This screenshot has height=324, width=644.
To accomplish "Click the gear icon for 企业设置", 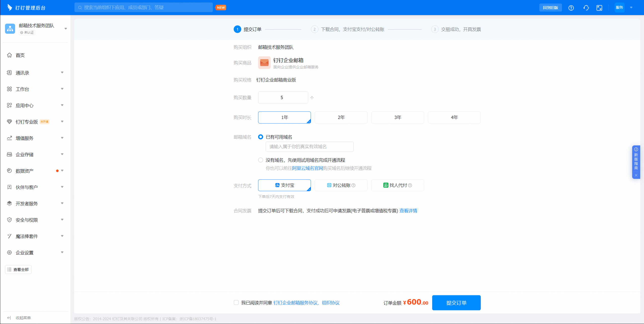I will (x=9, y=253).
